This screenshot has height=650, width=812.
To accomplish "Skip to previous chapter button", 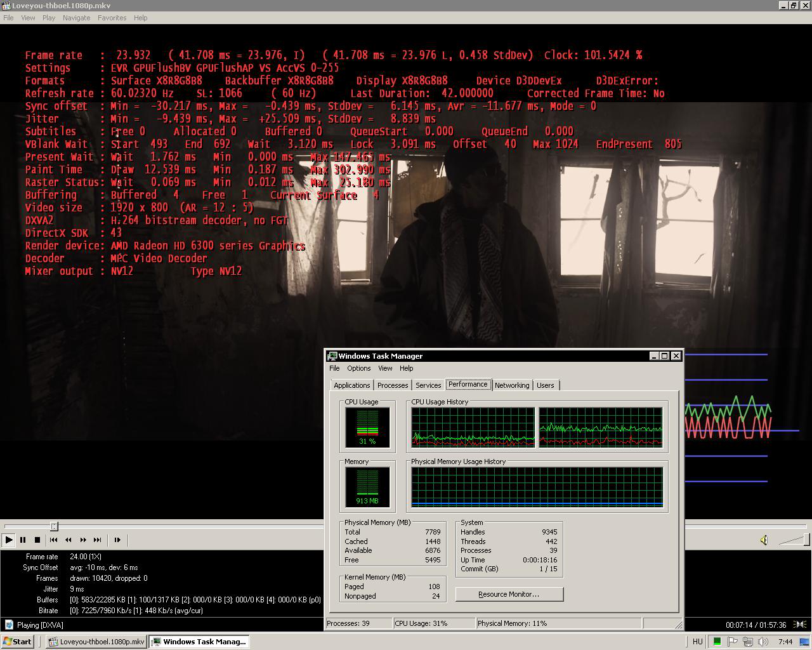I will [x=54, y=540].
